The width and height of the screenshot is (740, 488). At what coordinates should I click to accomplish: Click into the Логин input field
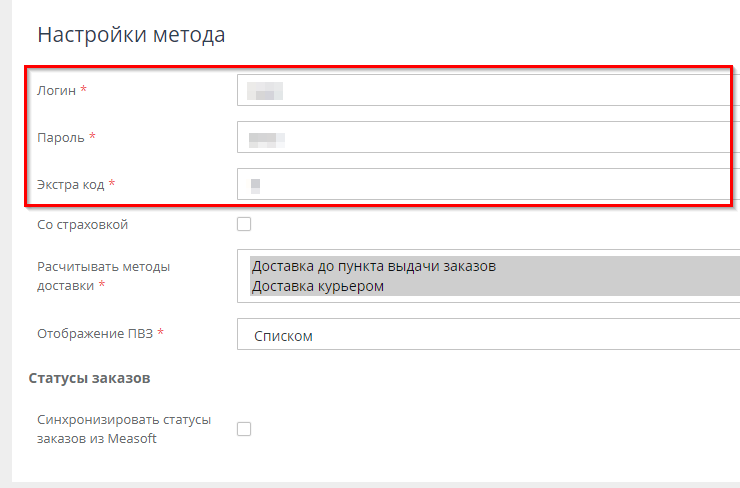[480, 91]
